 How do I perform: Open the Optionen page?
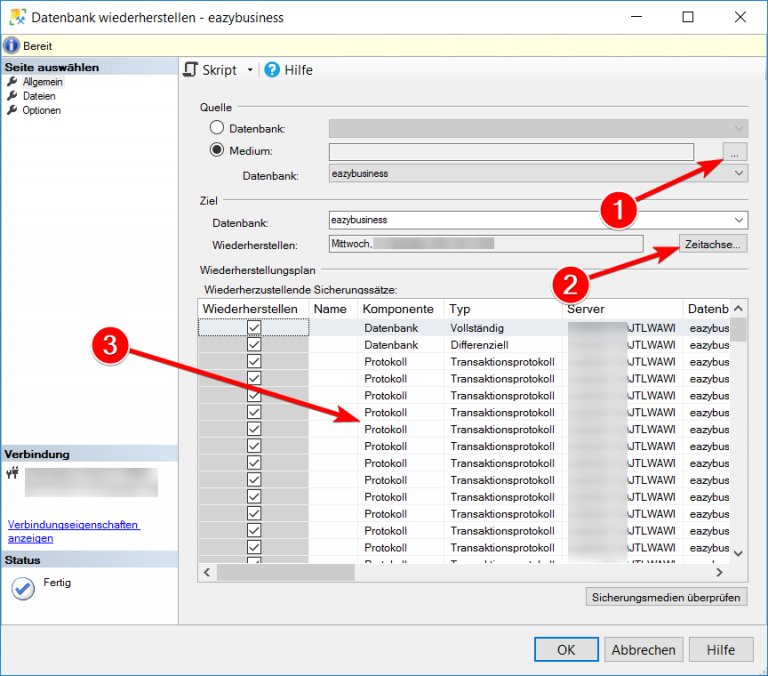coord(41,110)
